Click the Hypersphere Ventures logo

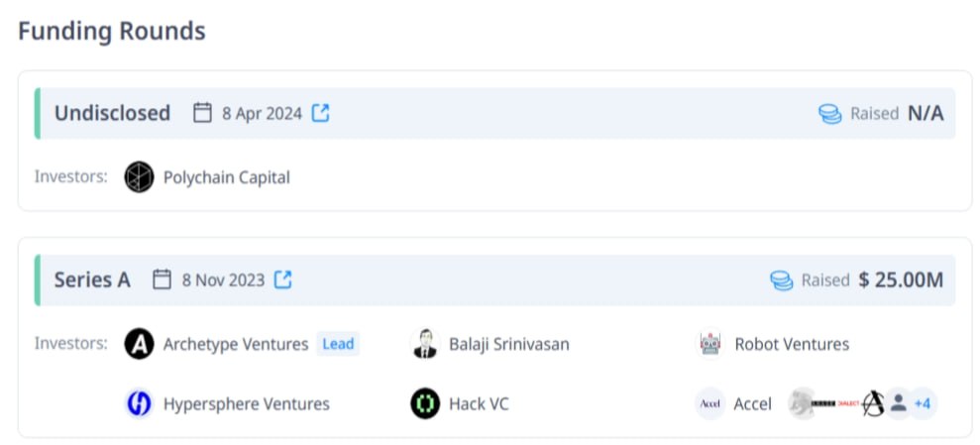[139, 403]
